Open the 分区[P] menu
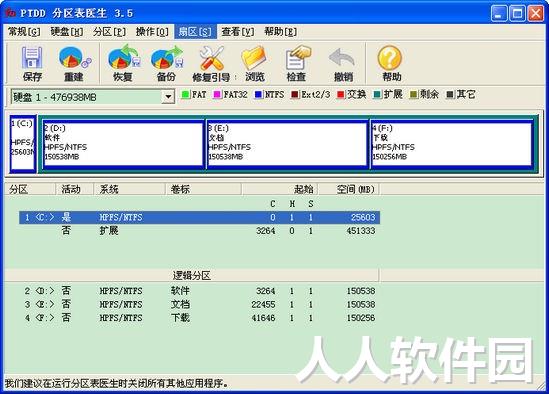The width and height of the screenshot is (549, 394). pos(109,32)
